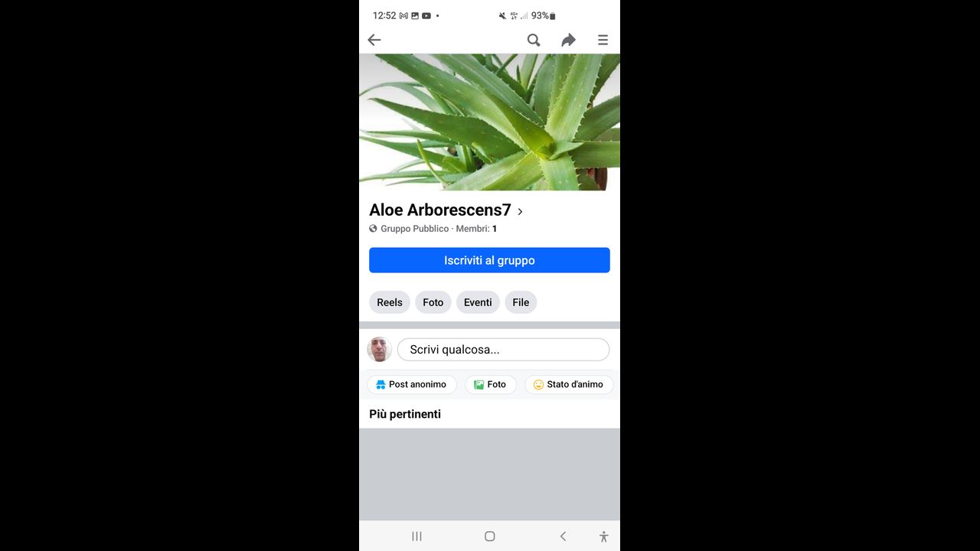The height and width of the screenshot is (551, 980).
Task: Open the accessibility figure icon
Action: (x=603, y=536)
